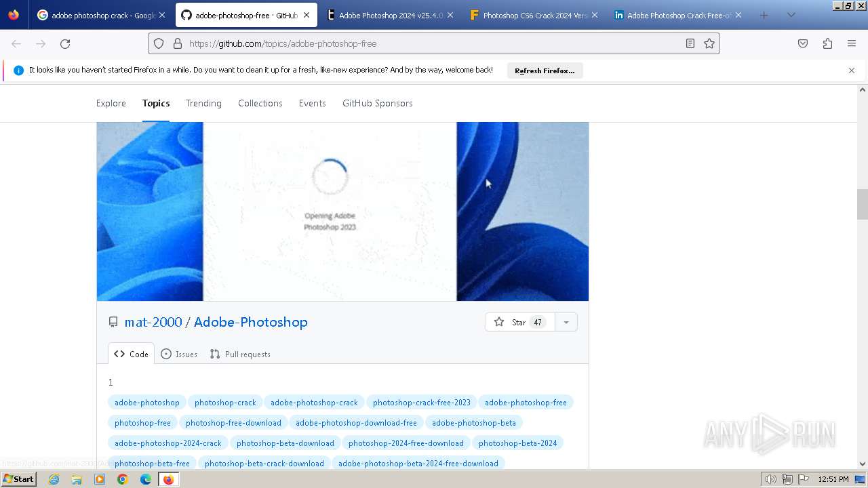Open the Windows Start menu
Image resolution: width=868 pixels, height=488 pixels.
click(x=18, y=479)
